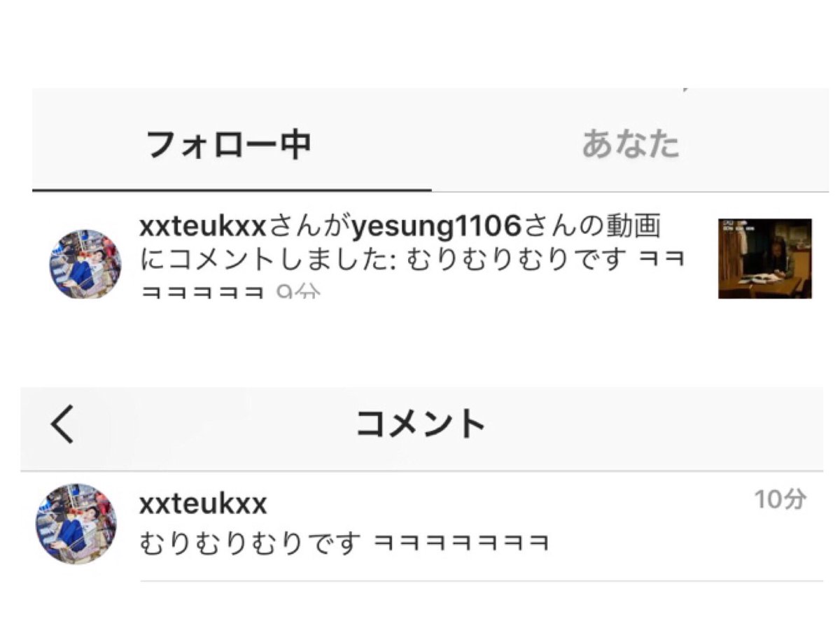The width and height of the screenshot is (840, 640).
Task: Tap the divider line below the comment
Action: point(482,580)
